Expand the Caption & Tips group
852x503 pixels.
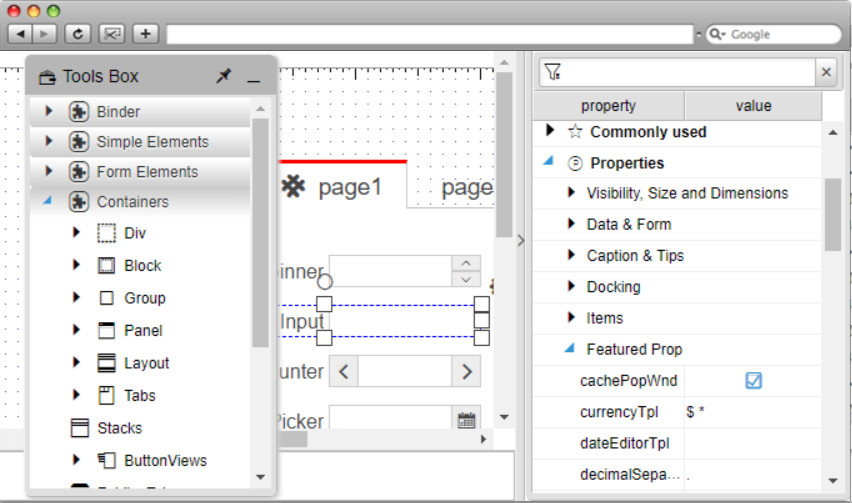pyautogui.click(x=571, y=254)
